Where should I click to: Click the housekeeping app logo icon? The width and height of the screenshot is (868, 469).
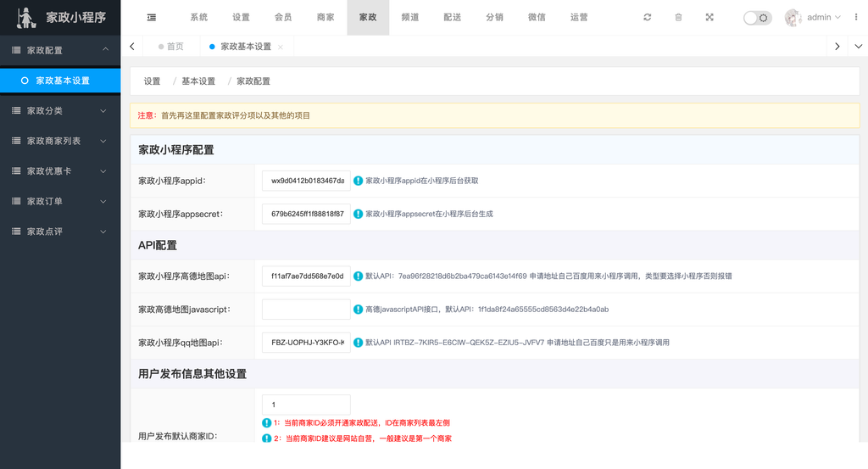(x=25, y=19)
